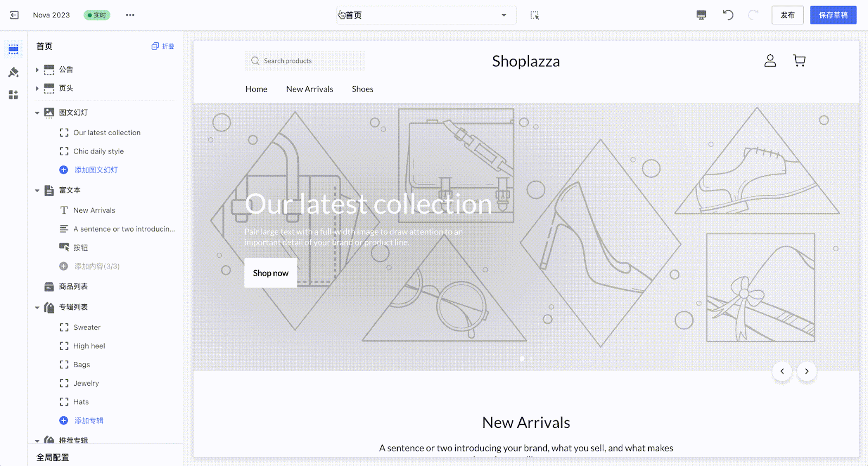
Task: Click the Search products input field
Action: [x=305, y=61]
